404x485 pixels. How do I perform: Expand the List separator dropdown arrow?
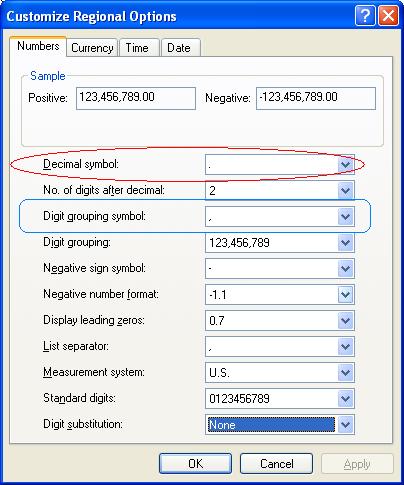(345, 346)
